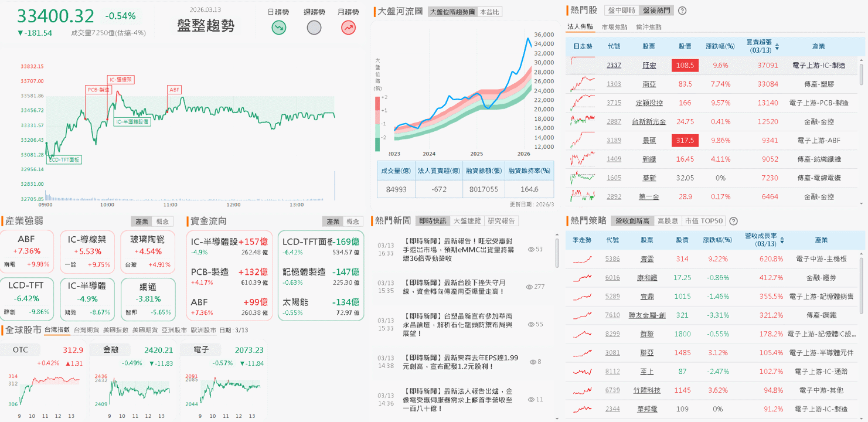Click the eye icon beside 53 views

coord(532,249)
